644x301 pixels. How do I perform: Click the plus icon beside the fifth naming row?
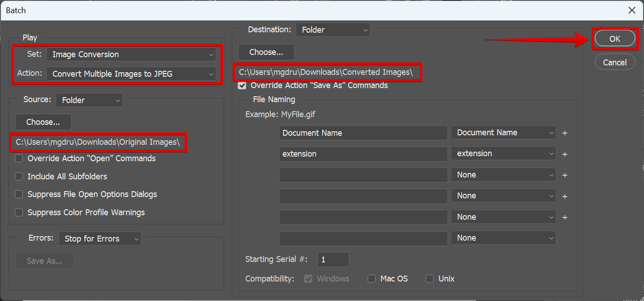click(x=565, y=217)
